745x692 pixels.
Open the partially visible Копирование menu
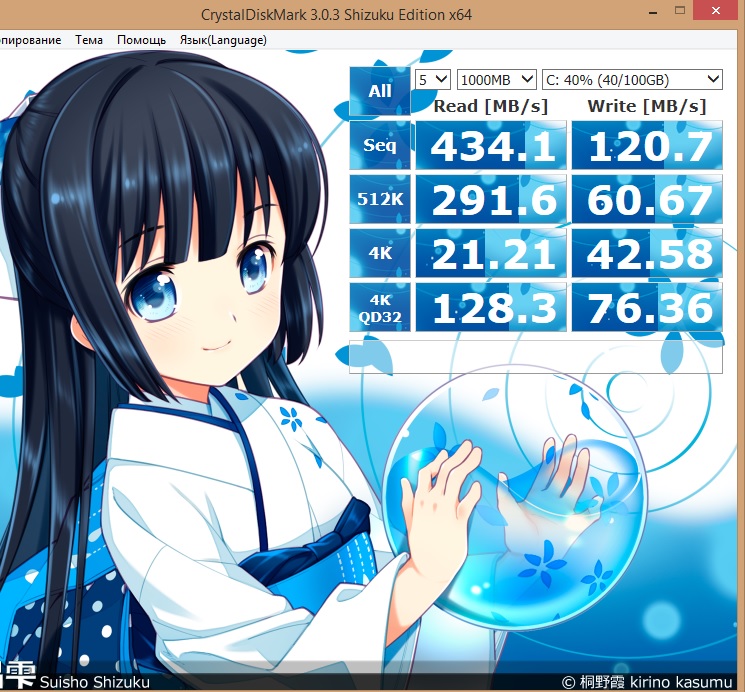point(29,40)
